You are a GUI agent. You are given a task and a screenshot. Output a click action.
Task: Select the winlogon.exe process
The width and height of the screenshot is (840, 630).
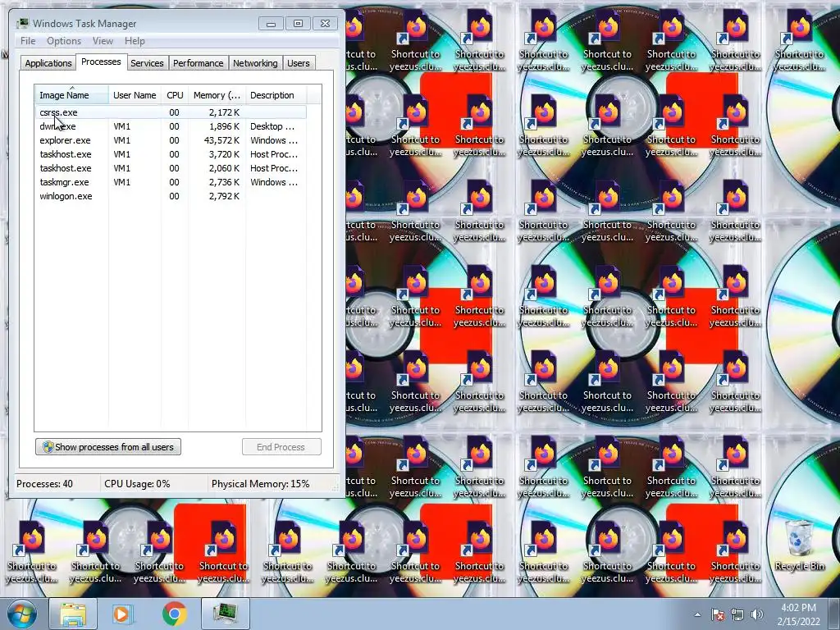pos(171,196)
